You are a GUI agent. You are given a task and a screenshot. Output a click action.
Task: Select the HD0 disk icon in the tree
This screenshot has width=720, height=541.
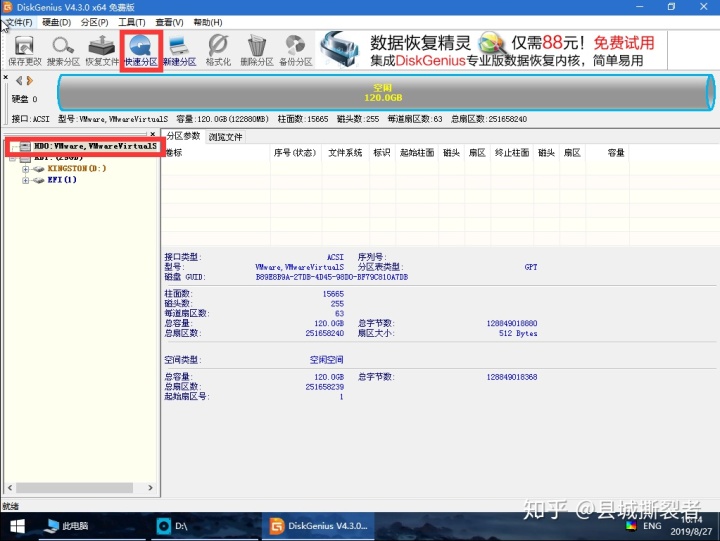click(25, 147)
